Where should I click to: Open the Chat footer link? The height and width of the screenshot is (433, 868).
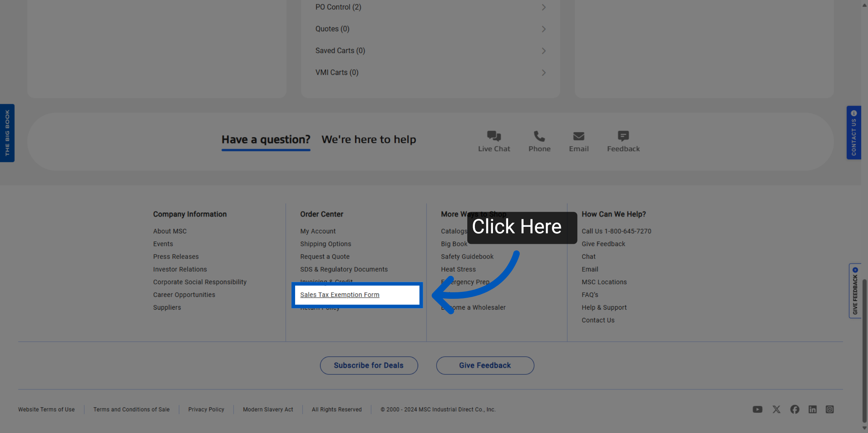[x=588, y=256]
